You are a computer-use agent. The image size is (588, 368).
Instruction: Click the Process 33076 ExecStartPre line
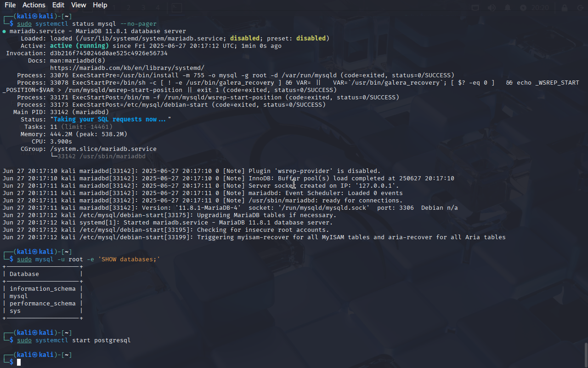pos(236,75)
